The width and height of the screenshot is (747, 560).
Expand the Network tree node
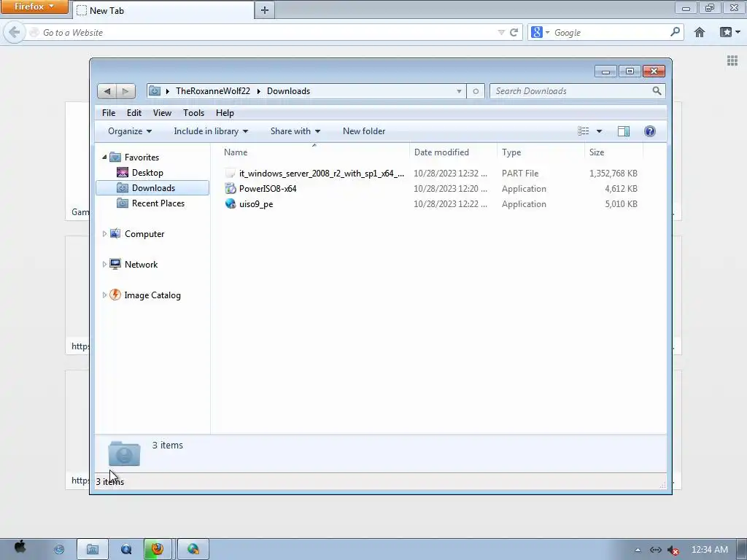[x=104, y=264]
